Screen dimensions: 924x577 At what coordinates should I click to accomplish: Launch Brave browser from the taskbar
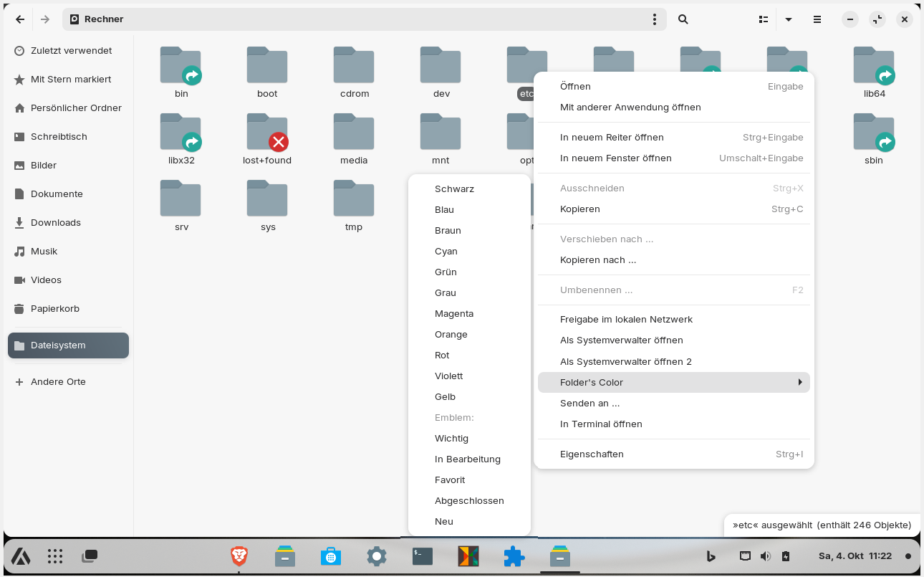pos(239,556)
